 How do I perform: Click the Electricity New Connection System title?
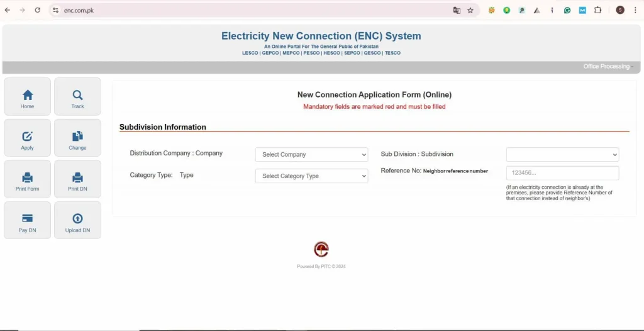pos(321,36)
